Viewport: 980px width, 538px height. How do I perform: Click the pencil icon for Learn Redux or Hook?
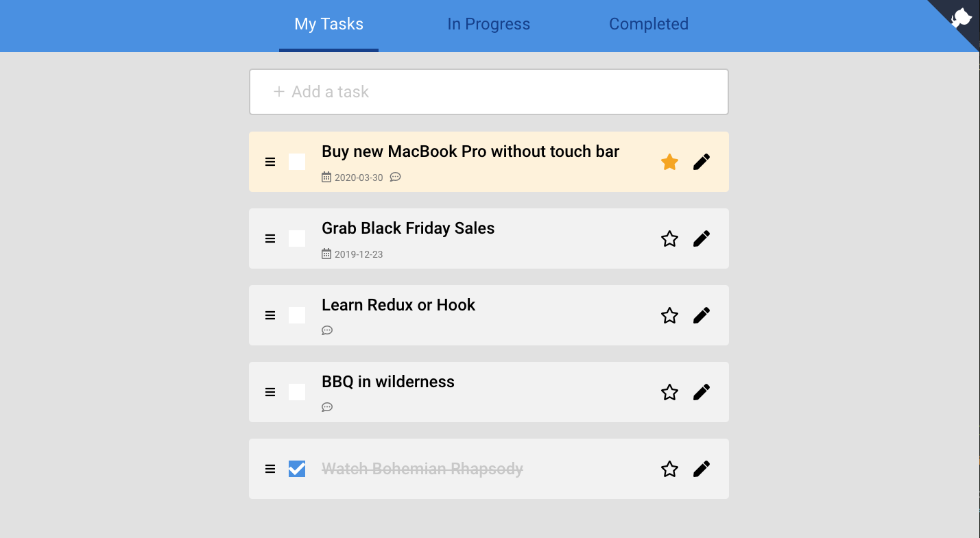tap(701, 315)
